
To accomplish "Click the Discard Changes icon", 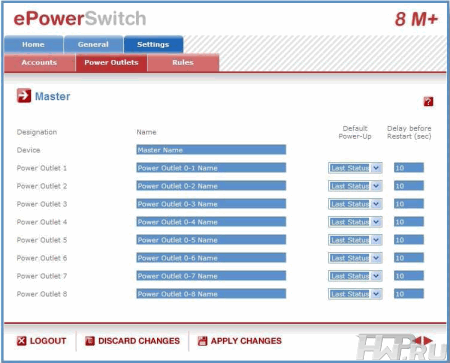I will [x=90, y=341].
